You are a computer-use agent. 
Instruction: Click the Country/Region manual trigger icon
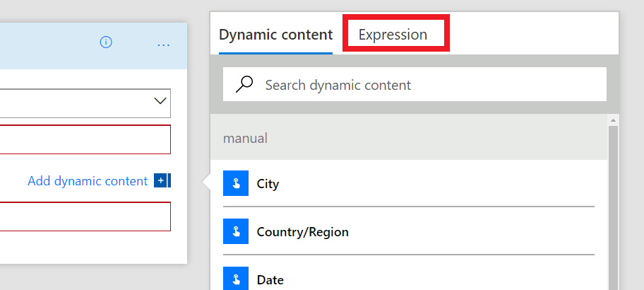[234, 231]
